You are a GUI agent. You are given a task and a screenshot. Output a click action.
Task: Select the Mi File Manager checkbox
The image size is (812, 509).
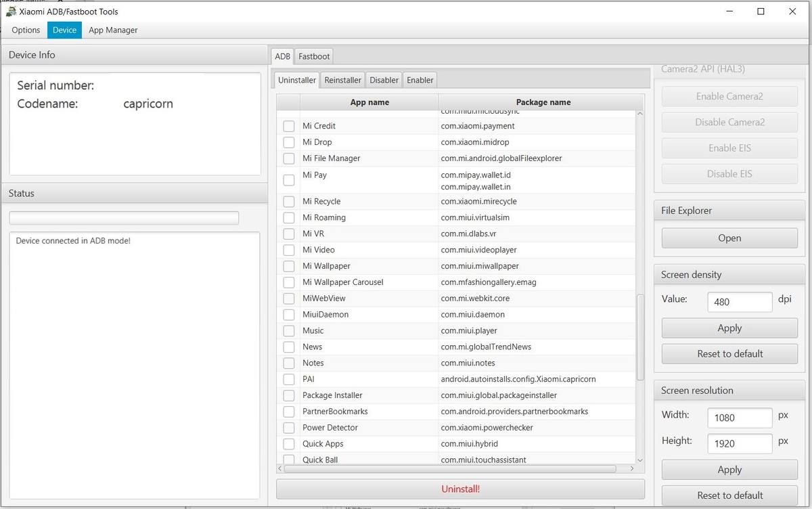(x=289, y=158)
